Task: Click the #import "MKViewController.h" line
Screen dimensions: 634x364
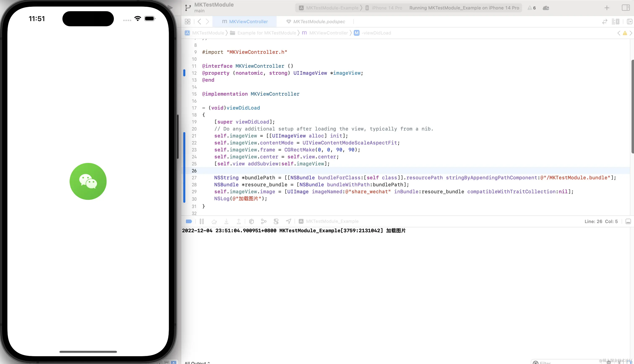Action: pos(244,52)
